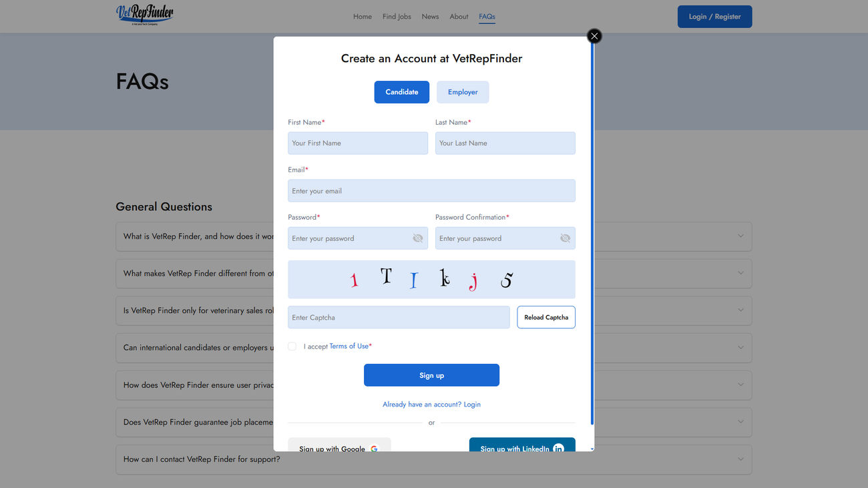Open Find Jobs in the navigation bar
The height and width of the screenshot is (488, 868).
(397, 17)
